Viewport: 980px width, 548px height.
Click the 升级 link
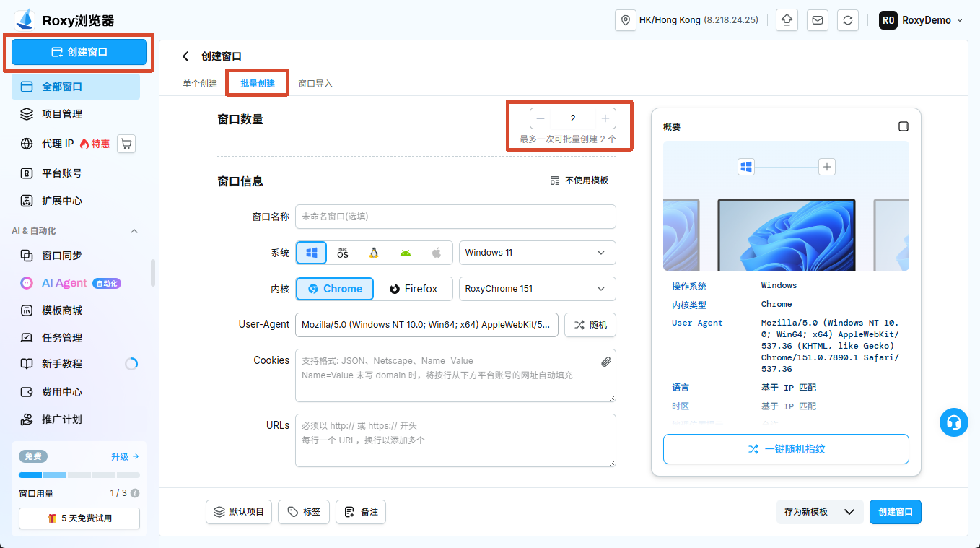click(125, 456)
